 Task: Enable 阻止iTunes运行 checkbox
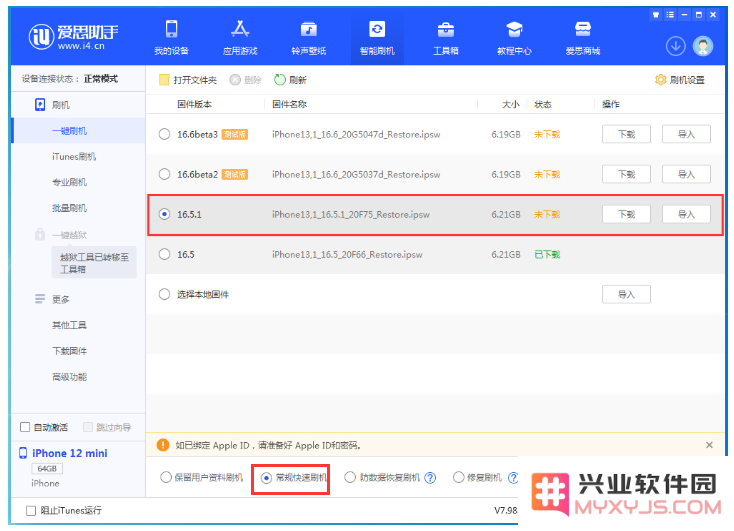click(31, 510)
